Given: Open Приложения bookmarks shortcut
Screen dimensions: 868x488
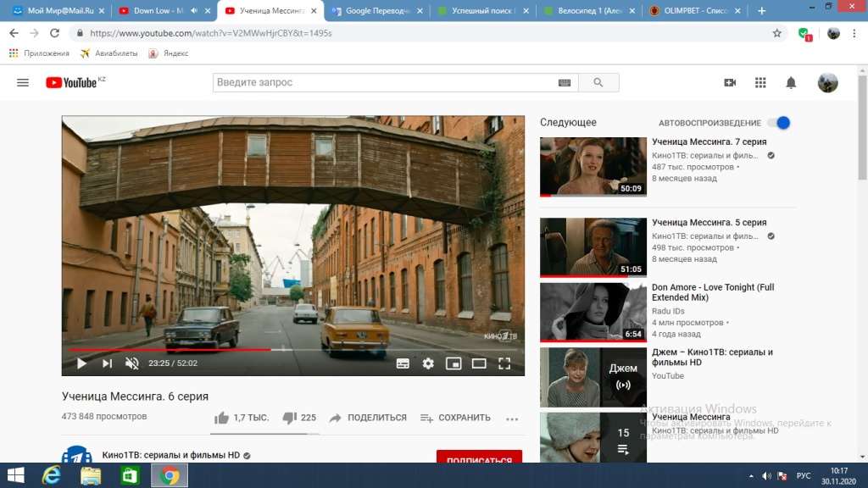Looking at the screenshot, I should 39,53.
